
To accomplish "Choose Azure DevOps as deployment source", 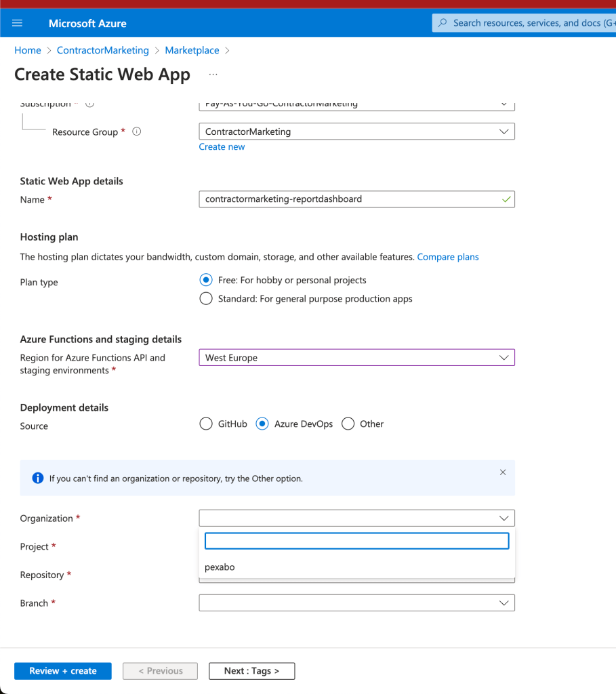I will coord(262,424).
